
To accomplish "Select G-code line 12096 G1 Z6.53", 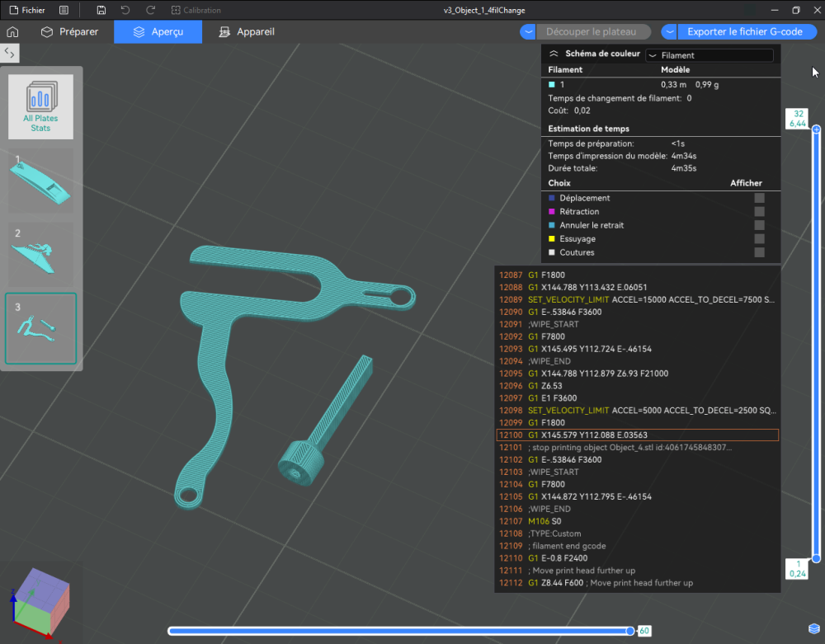I will click(637, 386).
